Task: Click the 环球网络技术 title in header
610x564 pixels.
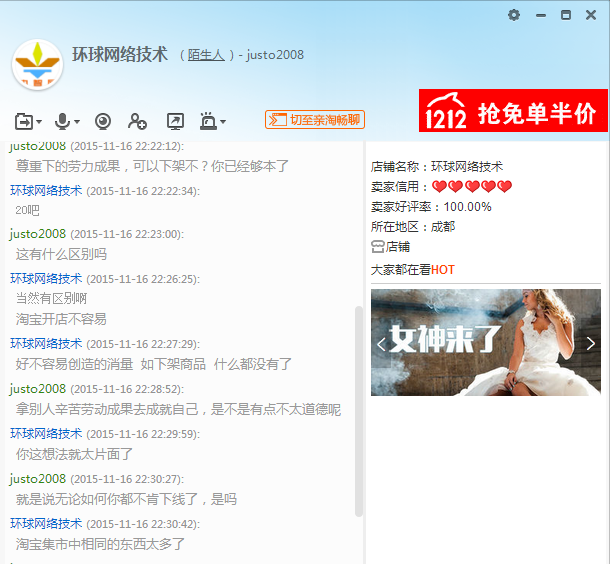Action: (120, 54)
